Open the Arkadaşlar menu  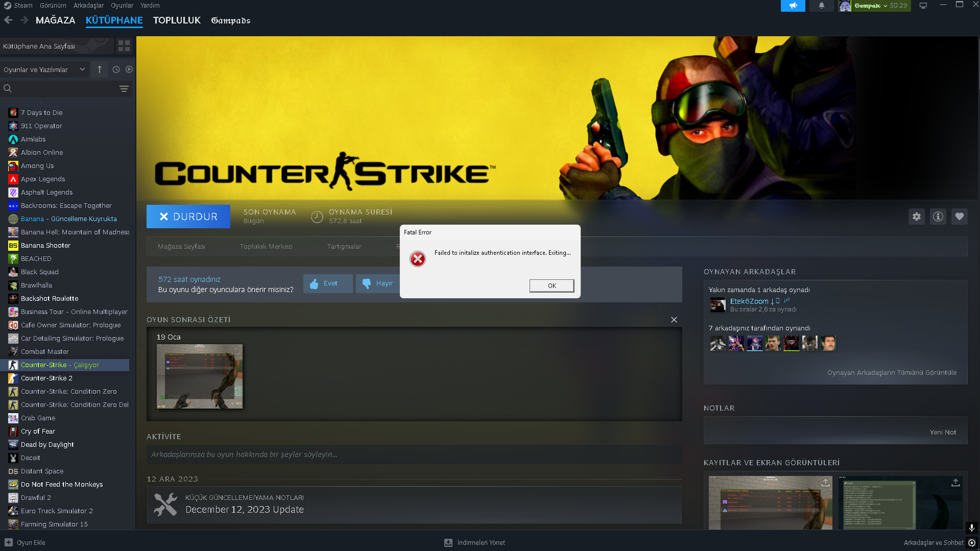pyautogui.click(x=88, y=6)
